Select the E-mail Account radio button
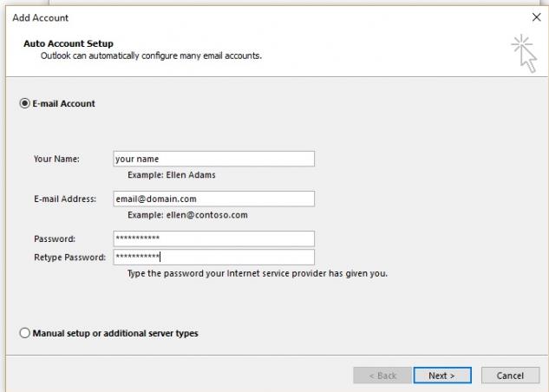The width and height of the screenshot is (549, 392). tap(24, 103)
